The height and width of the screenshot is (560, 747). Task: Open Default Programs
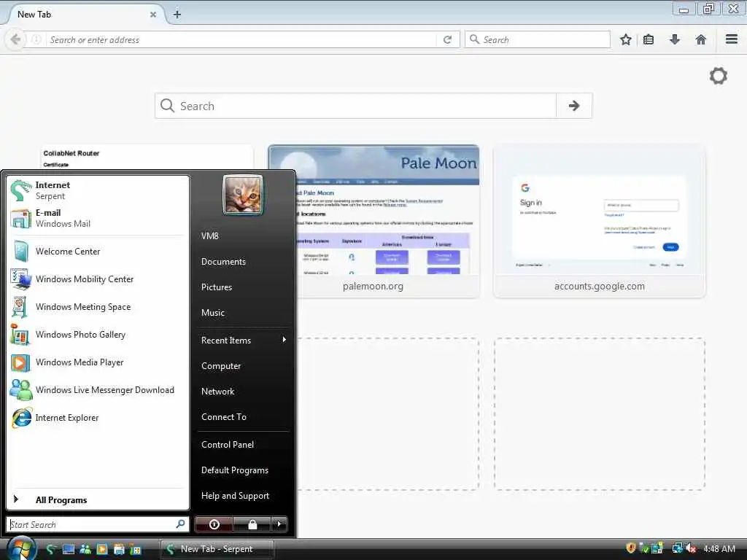pos(243,470)
